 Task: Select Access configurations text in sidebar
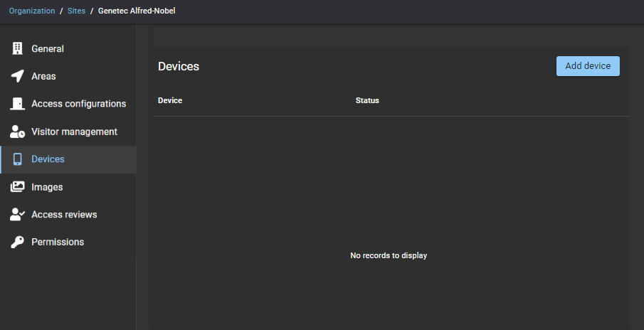click(78, 104)
